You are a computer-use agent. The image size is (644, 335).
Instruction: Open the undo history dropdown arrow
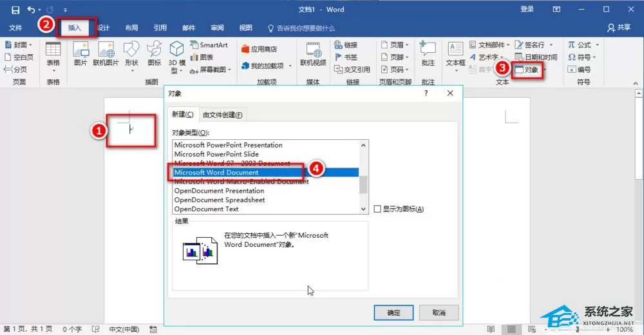coord(40,10)
